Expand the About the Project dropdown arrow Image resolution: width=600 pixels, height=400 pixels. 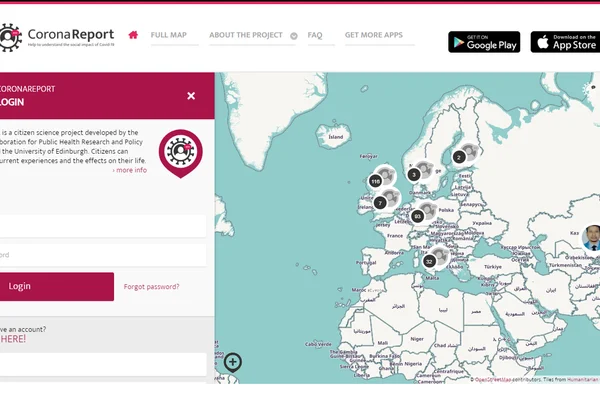293,36
